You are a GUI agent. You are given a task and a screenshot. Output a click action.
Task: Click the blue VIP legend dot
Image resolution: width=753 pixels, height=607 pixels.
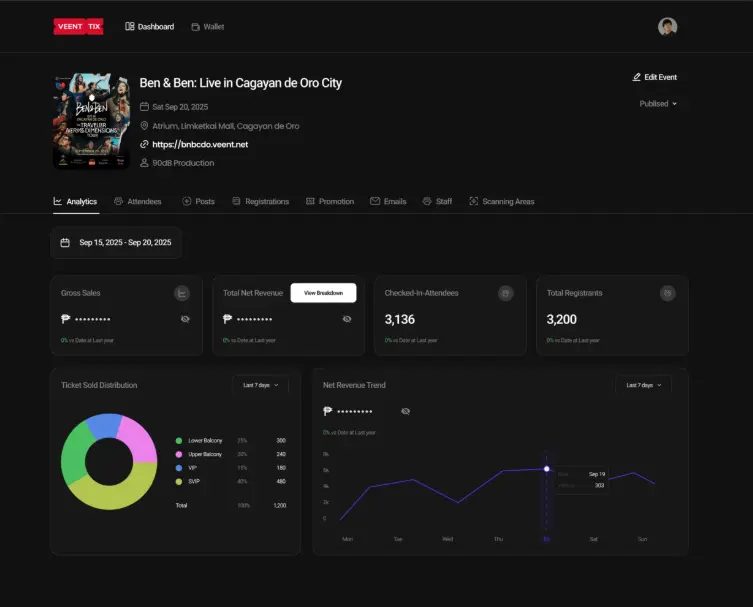179,467
